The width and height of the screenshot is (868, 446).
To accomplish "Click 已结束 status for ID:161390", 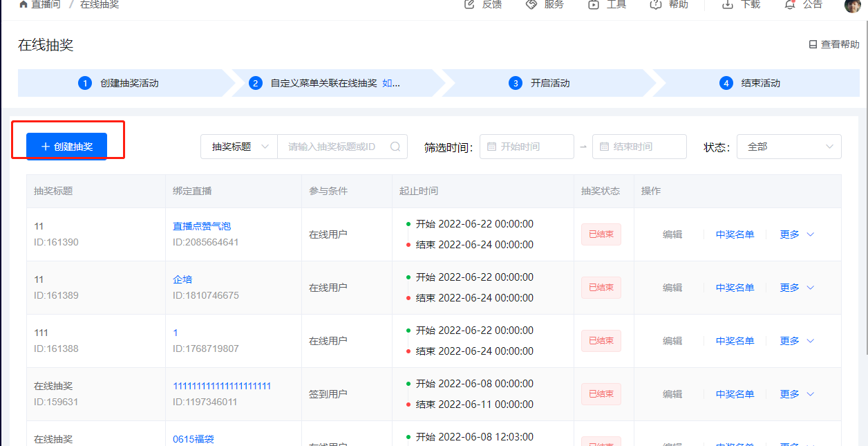I will pyautogui.click(x=601, y=234).
